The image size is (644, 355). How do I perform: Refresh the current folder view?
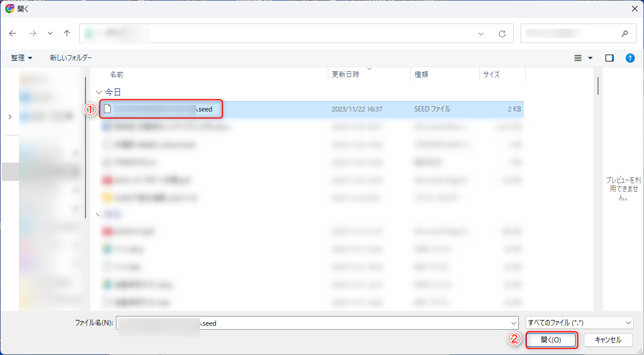pyautogui.click(x=502, y=34)
